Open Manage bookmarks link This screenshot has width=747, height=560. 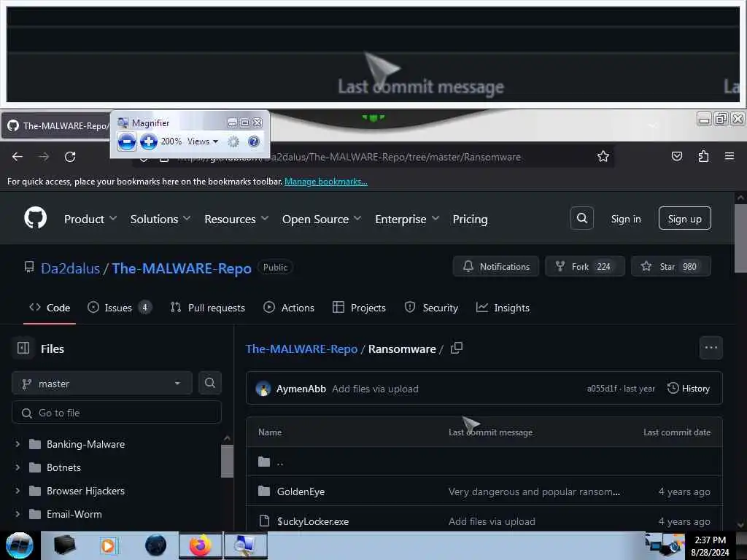coord(326,182)
